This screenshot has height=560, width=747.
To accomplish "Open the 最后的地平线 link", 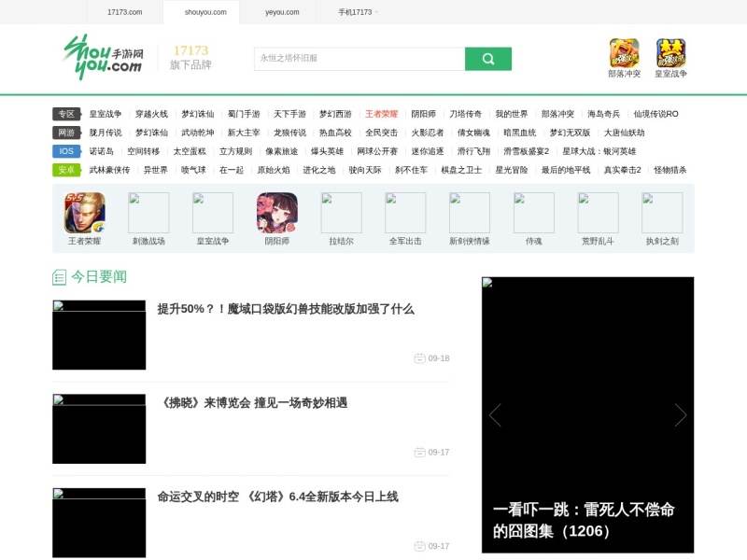I will 566,170.
